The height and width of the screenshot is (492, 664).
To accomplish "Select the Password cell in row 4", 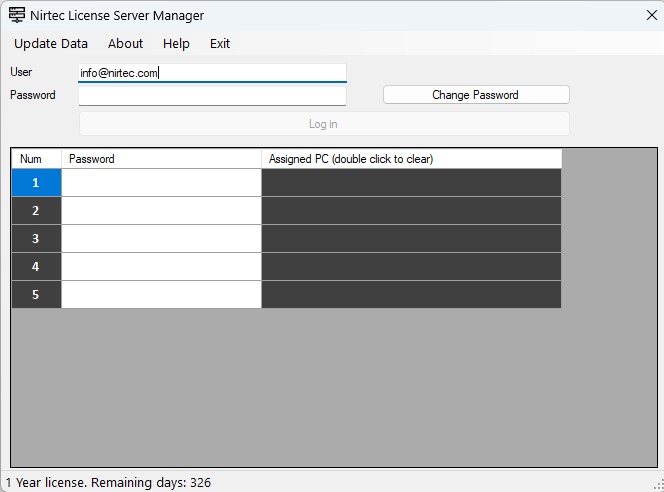I will click(161, 266).
